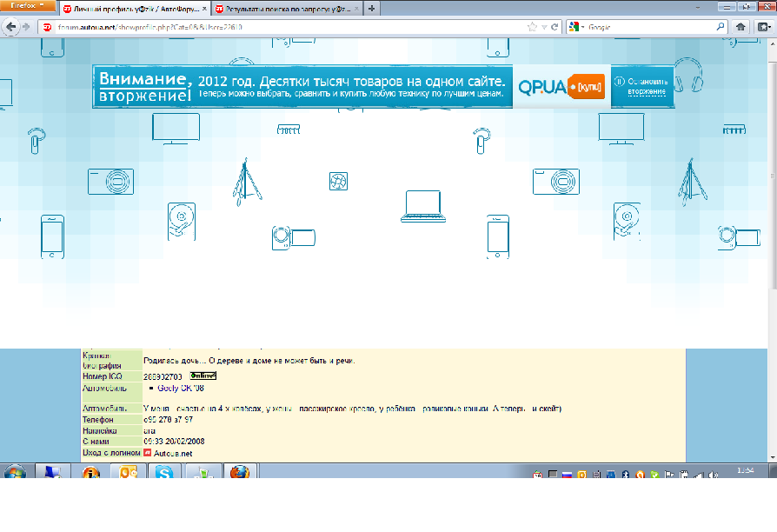Click the QP.UA 'купи' banner button
Viewport: 777px width, 532px height.
(589, 87)
